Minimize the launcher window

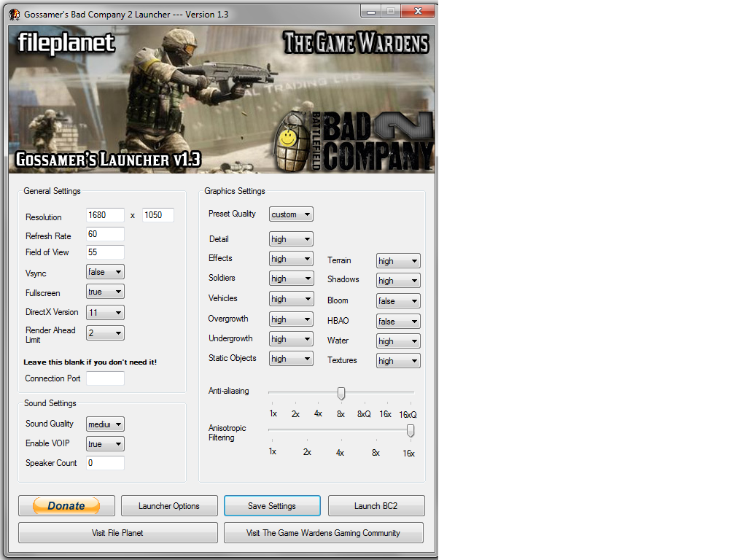point(370,11)
